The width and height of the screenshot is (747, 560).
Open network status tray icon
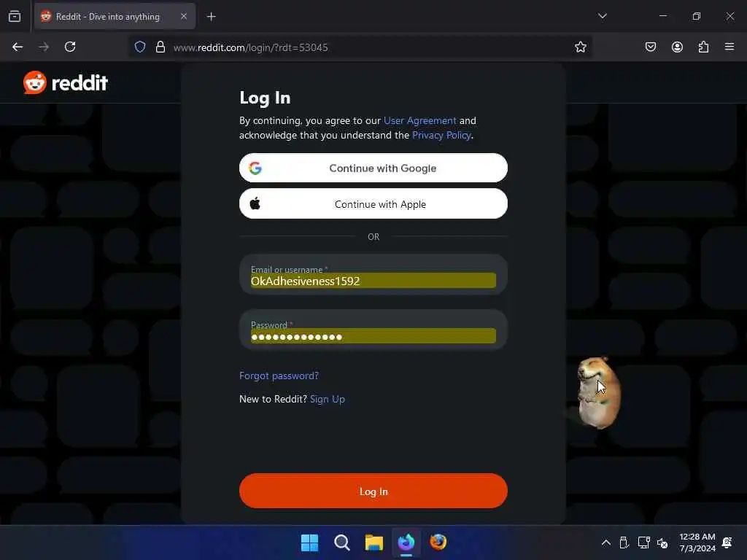click(643, 542)
